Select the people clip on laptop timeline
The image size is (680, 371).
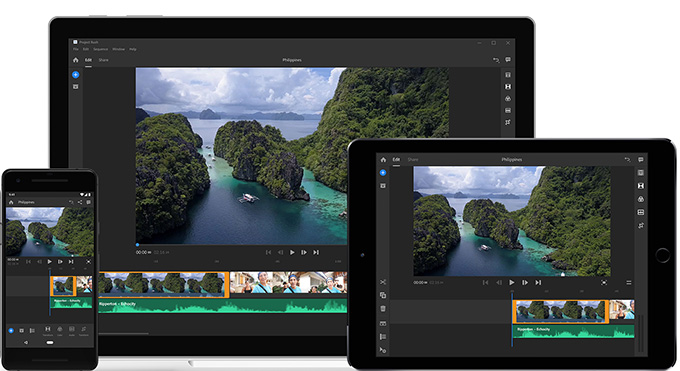click(288, 283)
